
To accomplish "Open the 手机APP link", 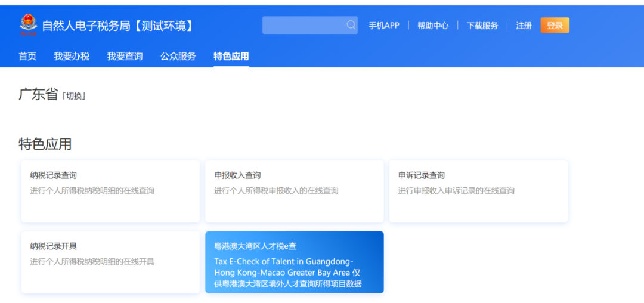I will click(383, 26).
